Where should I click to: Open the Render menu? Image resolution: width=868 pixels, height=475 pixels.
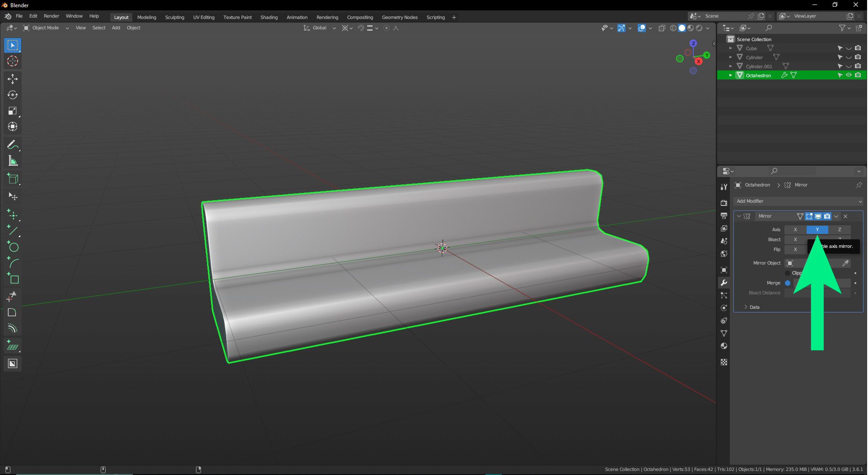(x=51, y=16)
